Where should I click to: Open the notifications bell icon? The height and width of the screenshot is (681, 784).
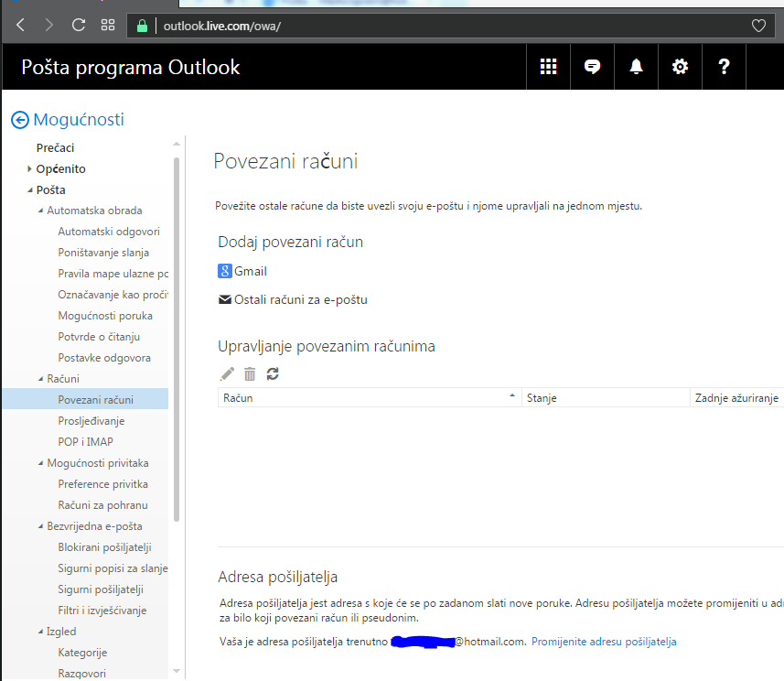point(636,67)
